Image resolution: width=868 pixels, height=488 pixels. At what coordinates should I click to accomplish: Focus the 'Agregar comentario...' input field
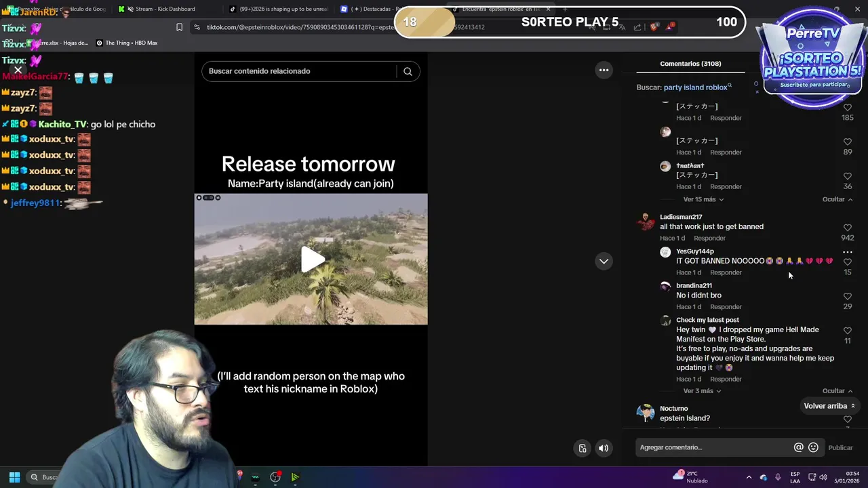714,447
